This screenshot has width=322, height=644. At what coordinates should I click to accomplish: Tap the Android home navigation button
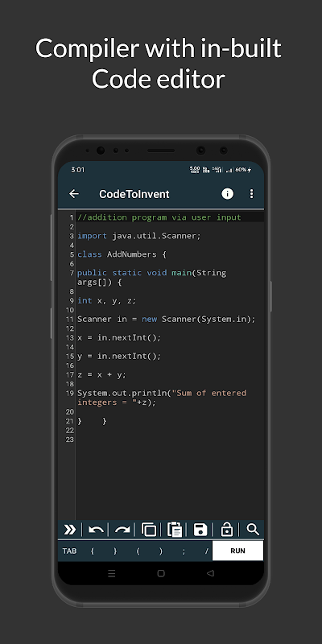point(161,573)
